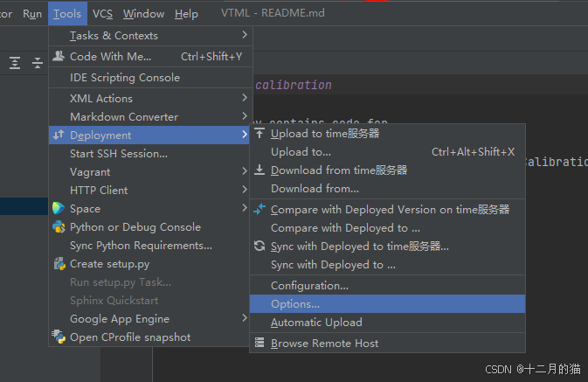Expand the Deployment submenu arrow
Screen dimensions: 588x382
coord(245,135)
